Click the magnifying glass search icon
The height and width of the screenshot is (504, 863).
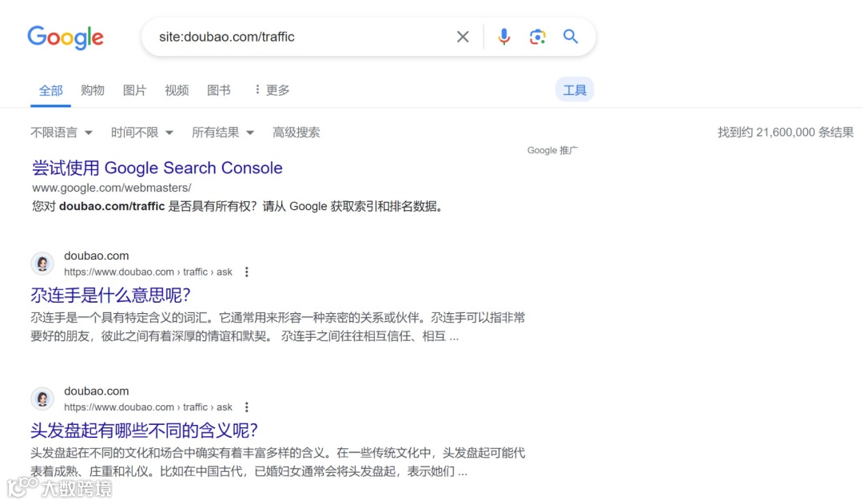[571, 37]
